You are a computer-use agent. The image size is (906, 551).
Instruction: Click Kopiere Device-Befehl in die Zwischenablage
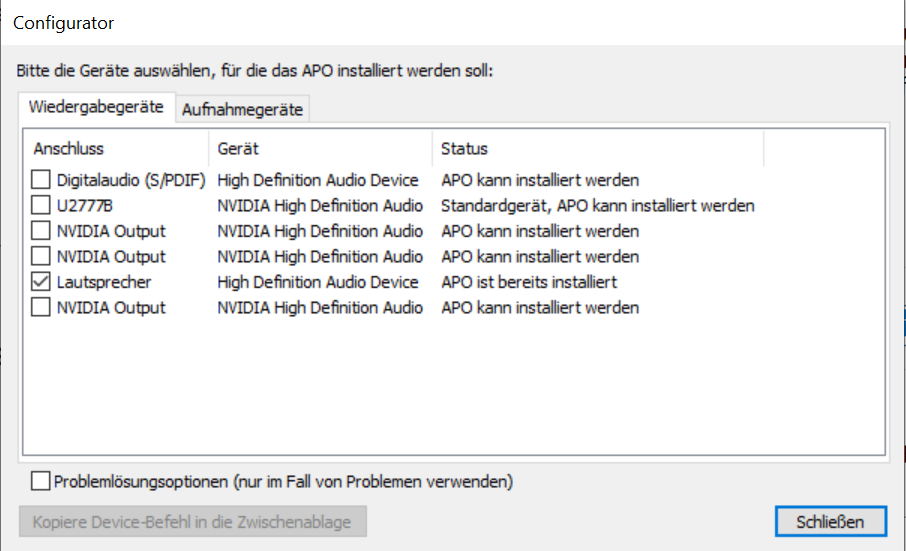click(192, 522)
